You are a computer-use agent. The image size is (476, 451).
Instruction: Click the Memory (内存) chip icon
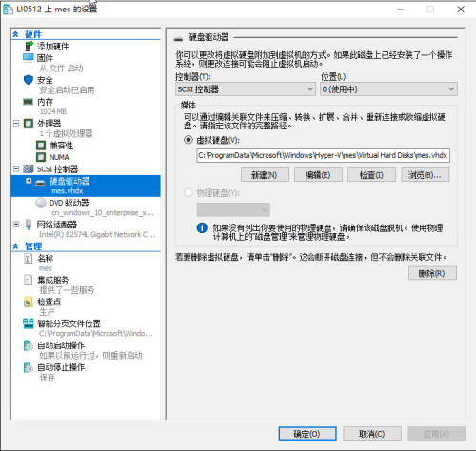point(29,102)
